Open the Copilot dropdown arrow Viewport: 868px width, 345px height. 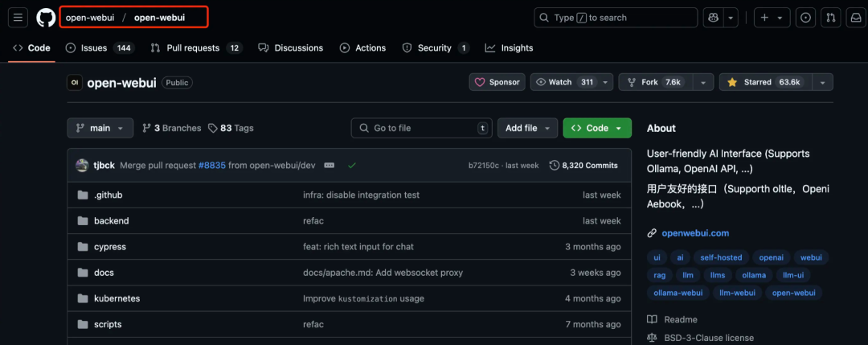click(731, 18)
